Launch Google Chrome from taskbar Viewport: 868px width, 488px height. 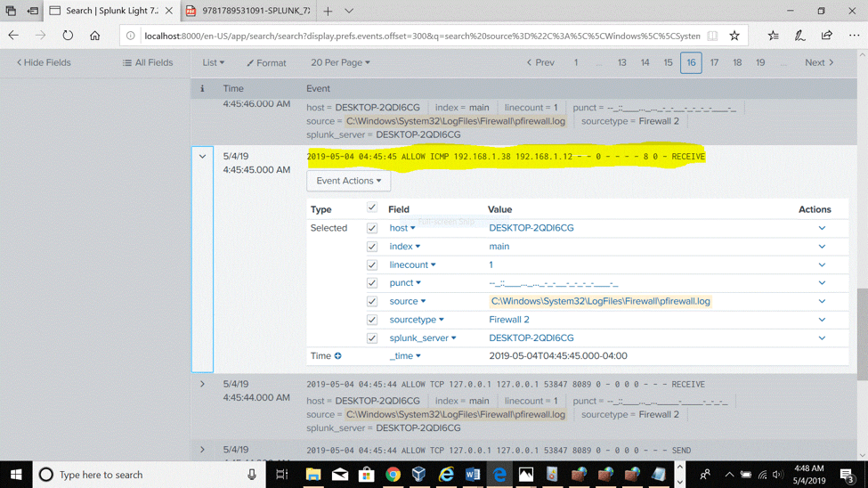coord(393,475)
